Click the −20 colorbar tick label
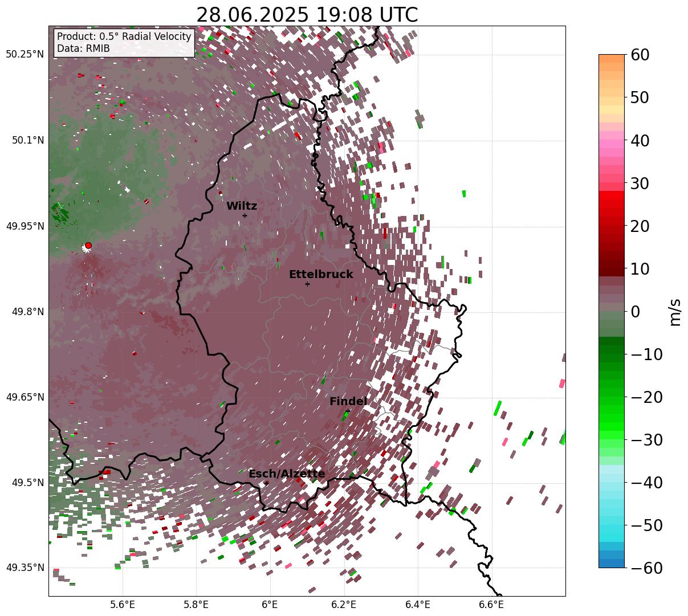The height and width of the screenshot is (616, 688). tap(646, 397)
